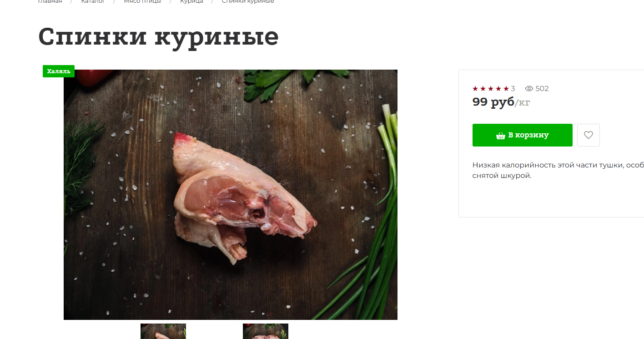The height and width of the screenshot is (339, 644).
Task: Click the 99 руб/кг price text
Action: (501, 102)
